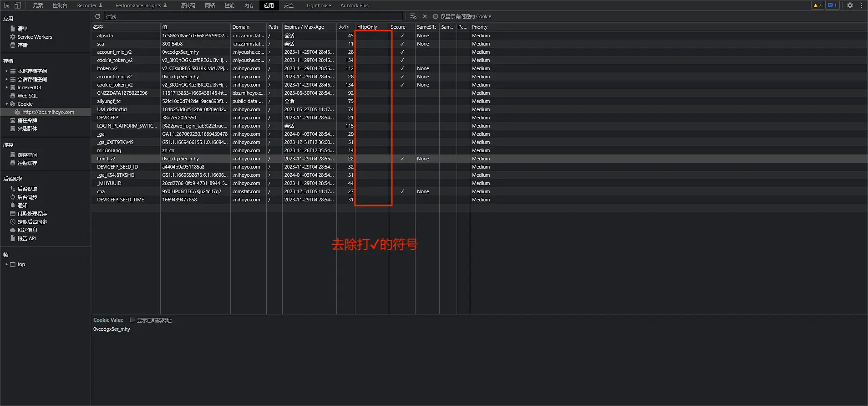Open Service Workers gear icon
This screenshot has width=868, height=406.
(13, 37)
